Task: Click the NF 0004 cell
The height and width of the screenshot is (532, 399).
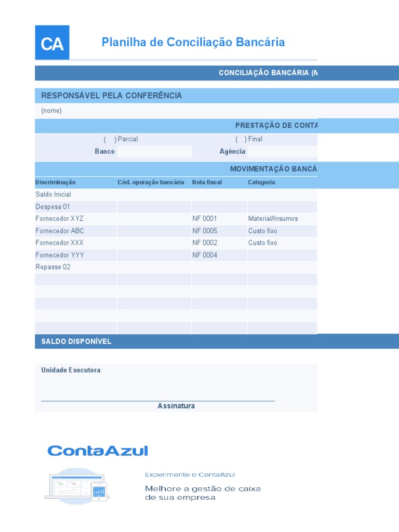Action: [x=220, y=255]
